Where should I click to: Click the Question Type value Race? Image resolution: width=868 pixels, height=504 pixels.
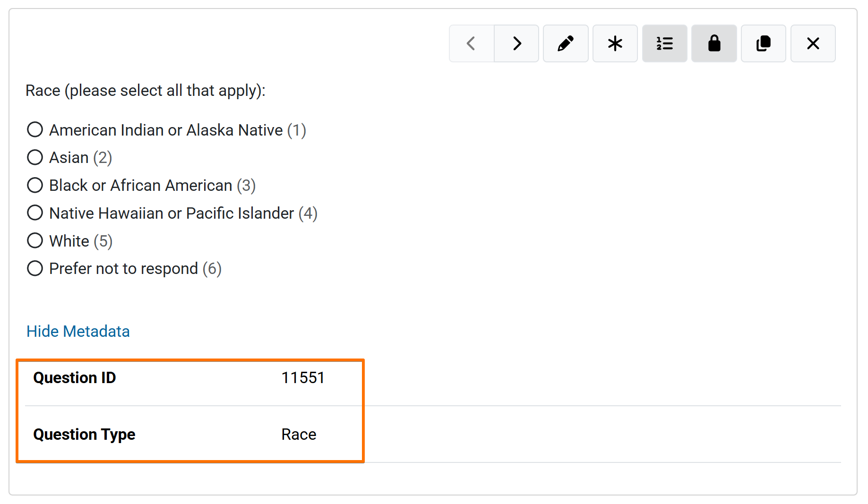299,435
